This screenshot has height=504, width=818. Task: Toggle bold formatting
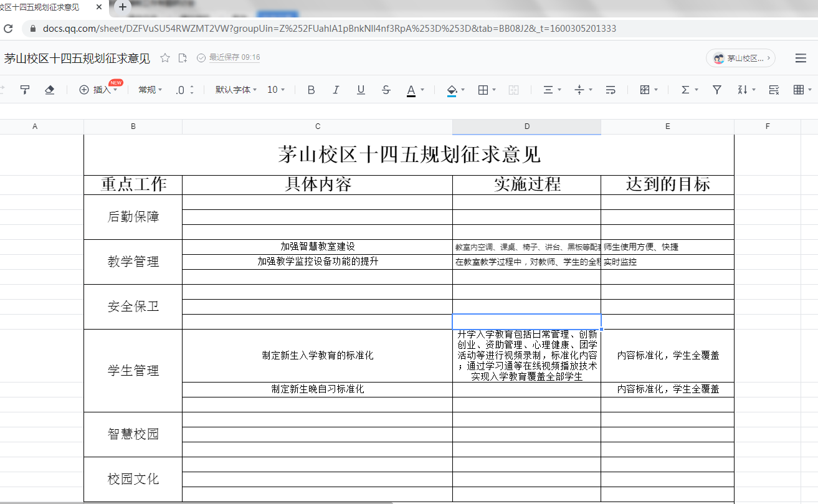(312, 90)
